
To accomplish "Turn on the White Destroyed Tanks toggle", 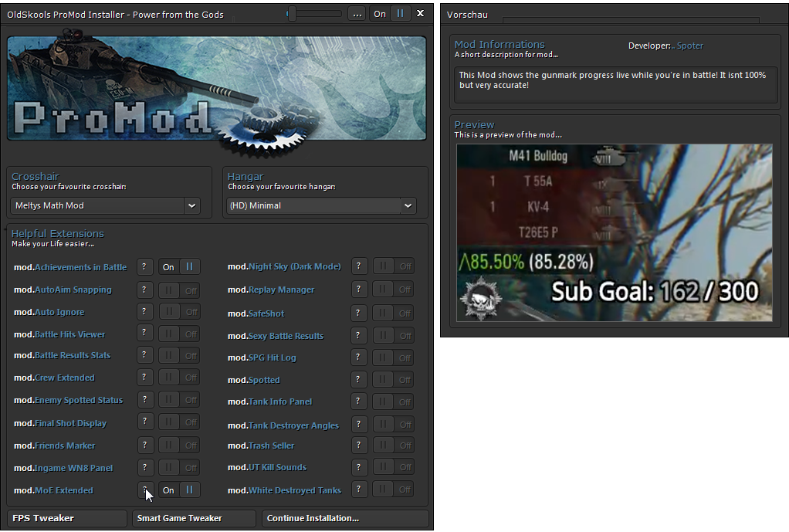I will coord(394,490).
